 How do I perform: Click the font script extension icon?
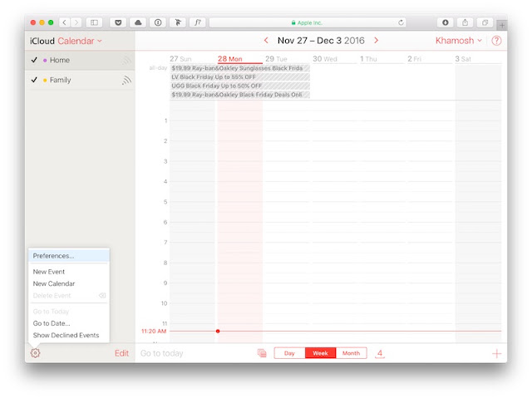coord(198,22)
